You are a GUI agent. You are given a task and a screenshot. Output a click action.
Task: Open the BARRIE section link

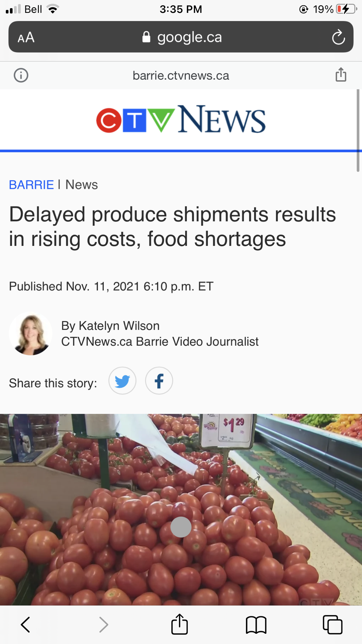[31, 185]
